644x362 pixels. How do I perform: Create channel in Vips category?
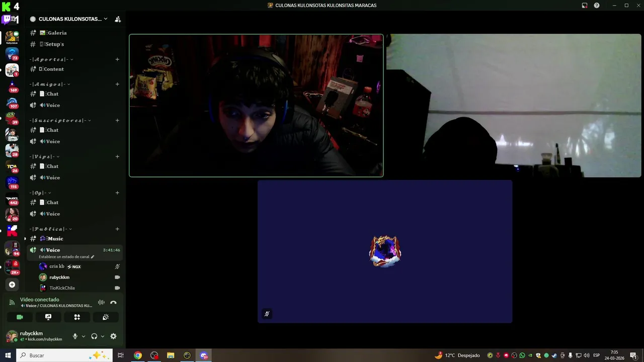coord(117,156)
